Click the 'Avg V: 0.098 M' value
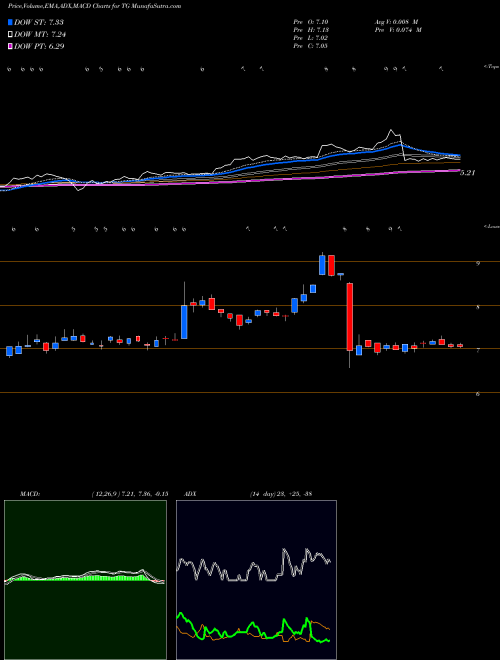 (396, 22)
